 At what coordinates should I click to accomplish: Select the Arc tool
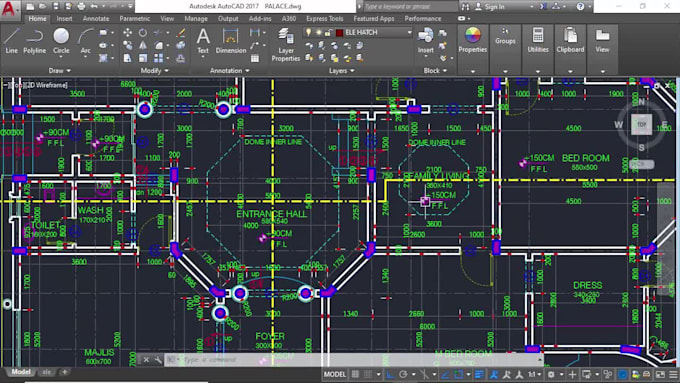click(85, 41)
